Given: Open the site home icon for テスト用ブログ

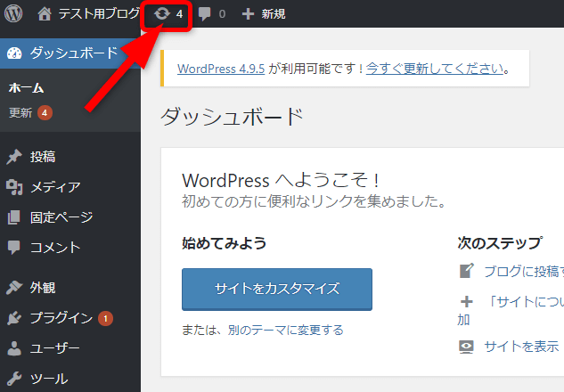Looking at the screenshot, I should (x=45, y=14).
